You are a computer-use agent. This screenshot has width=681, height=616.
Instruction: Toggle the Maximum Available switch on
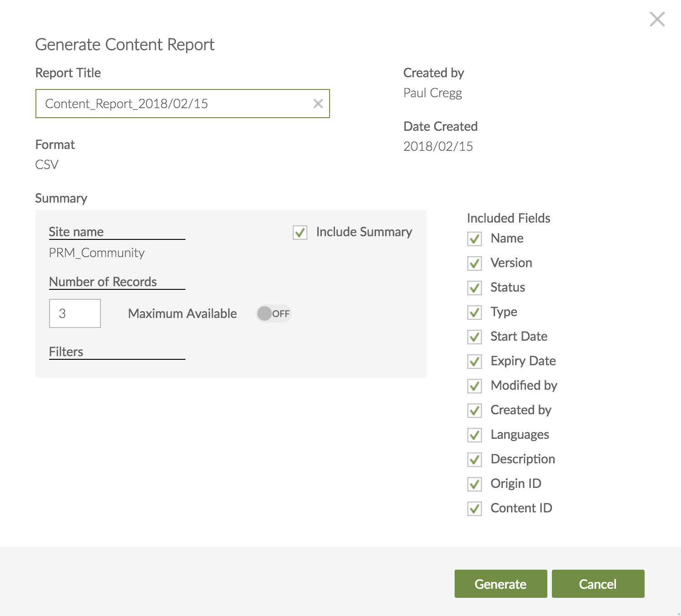point(273,313)
